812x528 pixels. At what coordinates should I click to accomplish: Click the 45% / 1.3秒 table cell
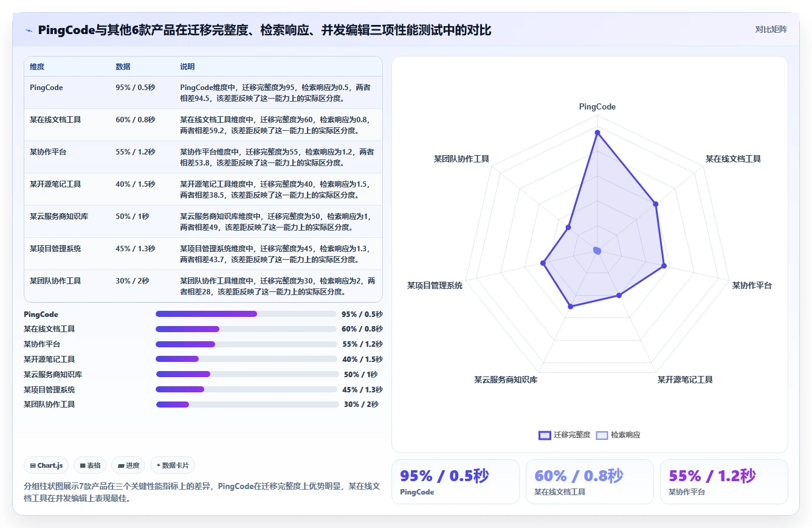(136, 249)
